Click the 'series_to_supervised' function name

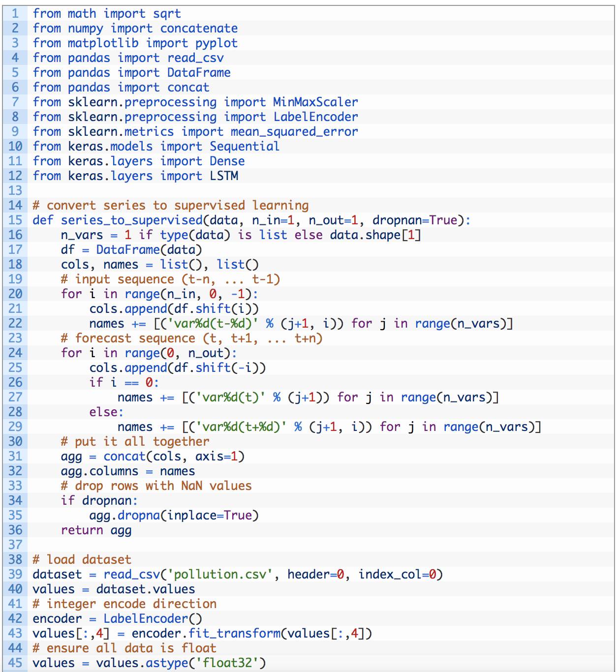(x=131, y=220)
